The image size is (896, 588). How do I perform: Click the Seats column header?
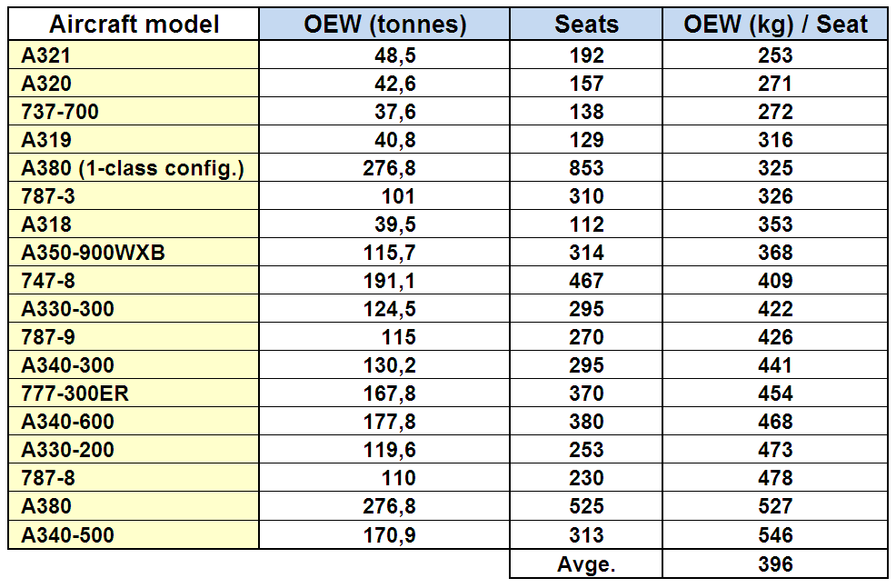coord(586,25)
